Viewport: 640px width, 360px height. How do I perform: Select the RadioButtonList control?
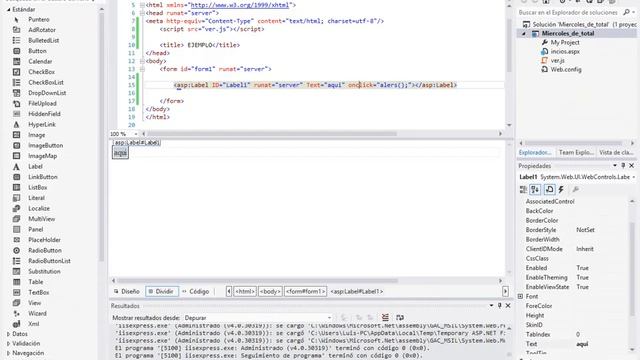[49, 261]
